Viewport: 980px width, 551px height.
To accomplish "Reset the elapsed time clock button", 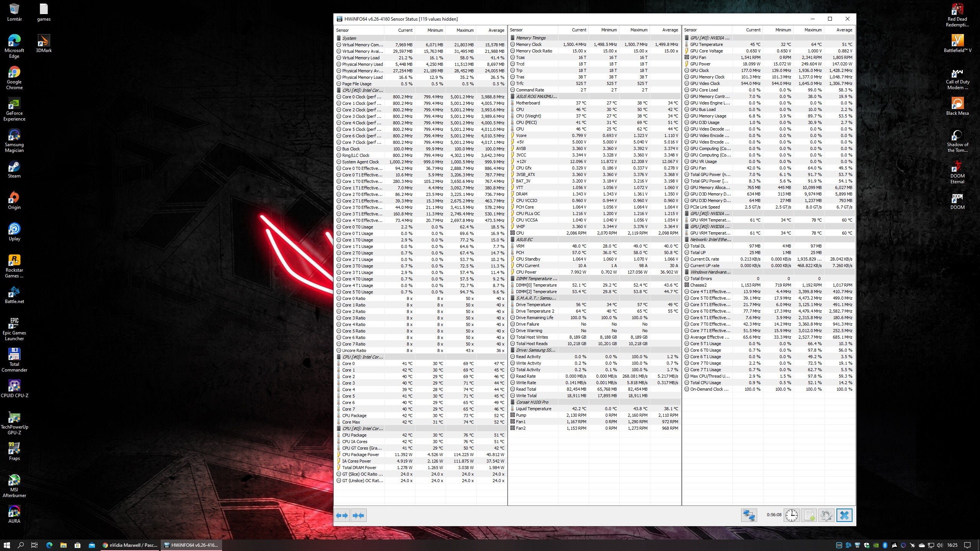I will [x=791, y=515].
